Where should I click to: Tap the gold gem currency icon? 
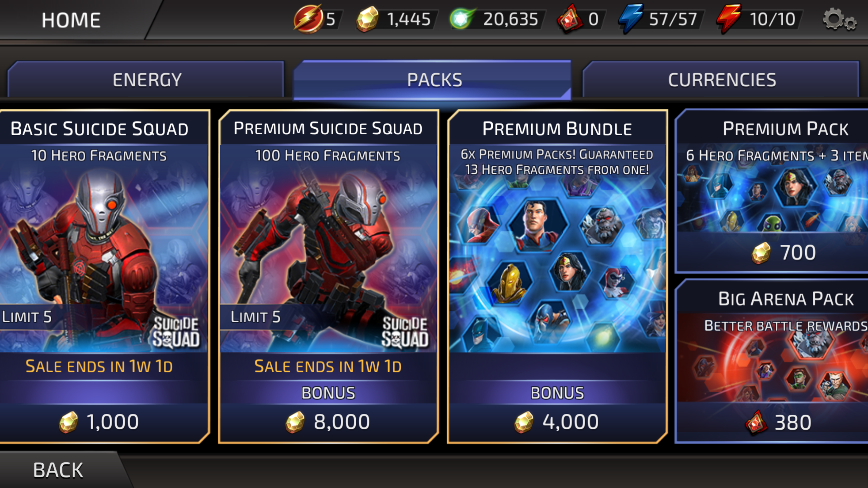[x=368, y=19]
